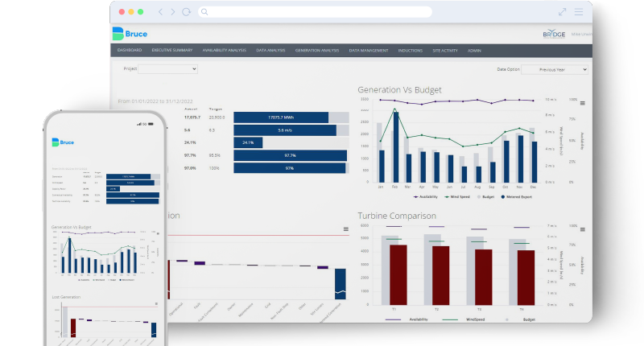This screenshot has width=644, height=346.
Task: Toggle Metered Export series in Generation legend
Action: (x=516, y=197)
